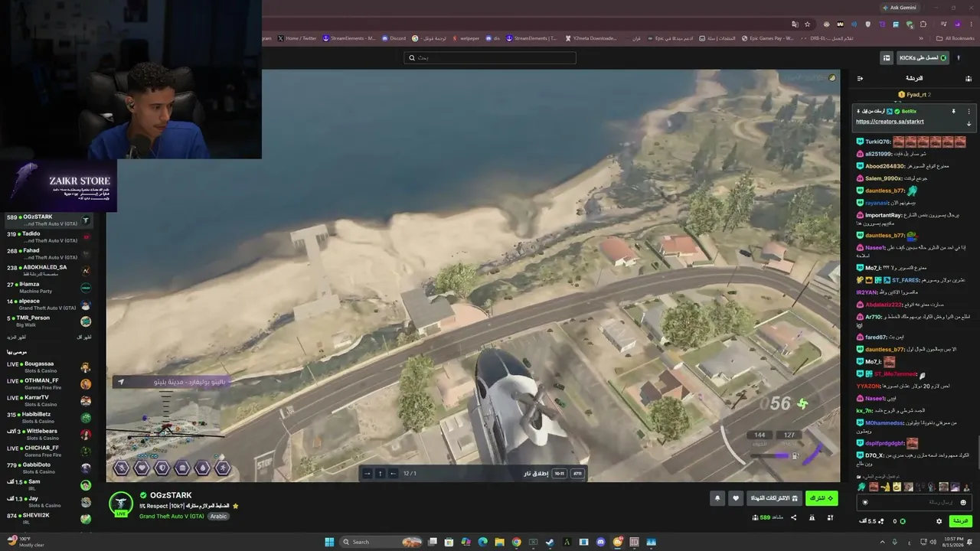The image size is (980, 551).
Task: Toggle follow with the heart button
Action: point(736,498)
